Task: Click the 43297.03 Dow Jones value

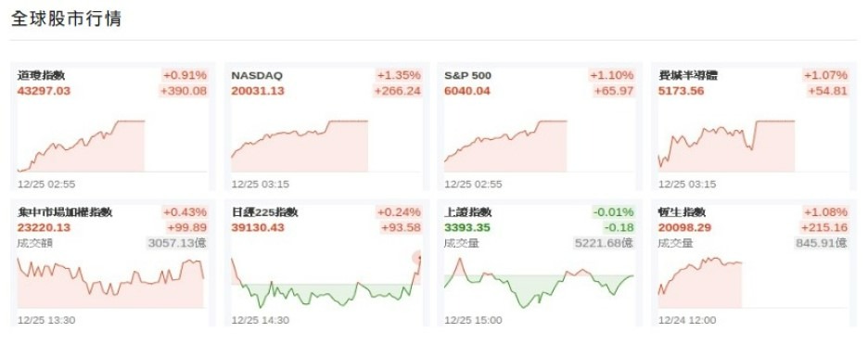Action: [45, 91]
